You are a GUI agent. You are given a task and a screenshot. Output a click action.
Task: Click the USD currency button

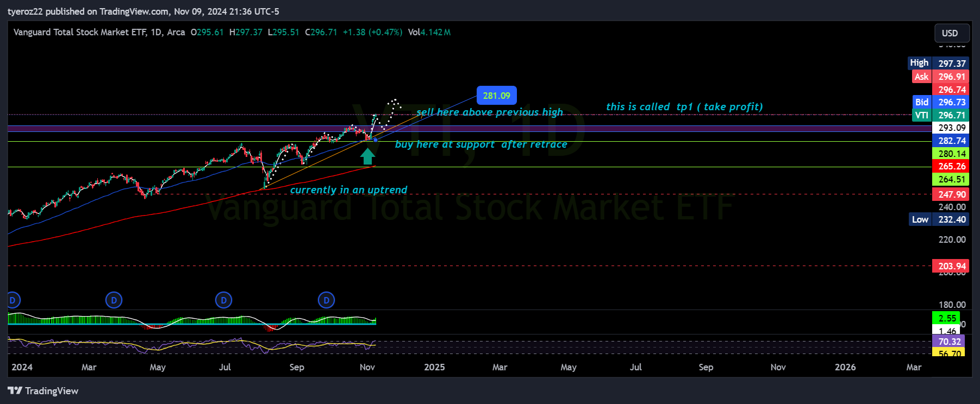952,33
